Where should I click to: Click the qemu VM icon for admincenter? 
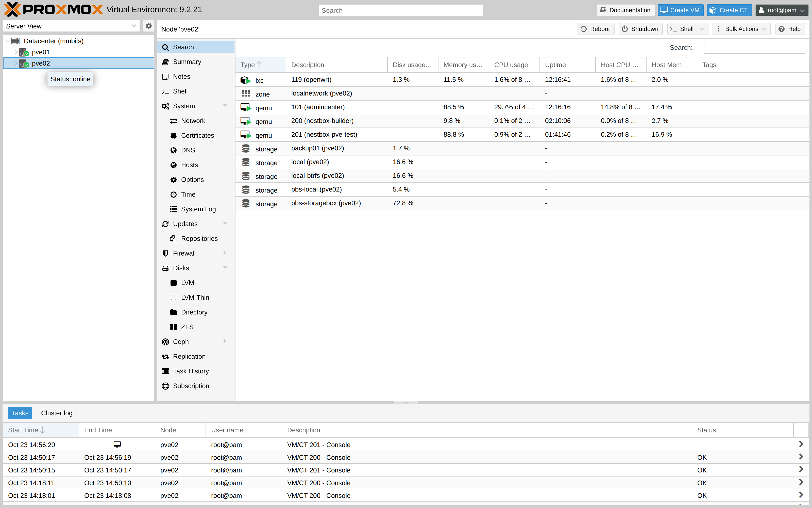[x=246, y=107]
